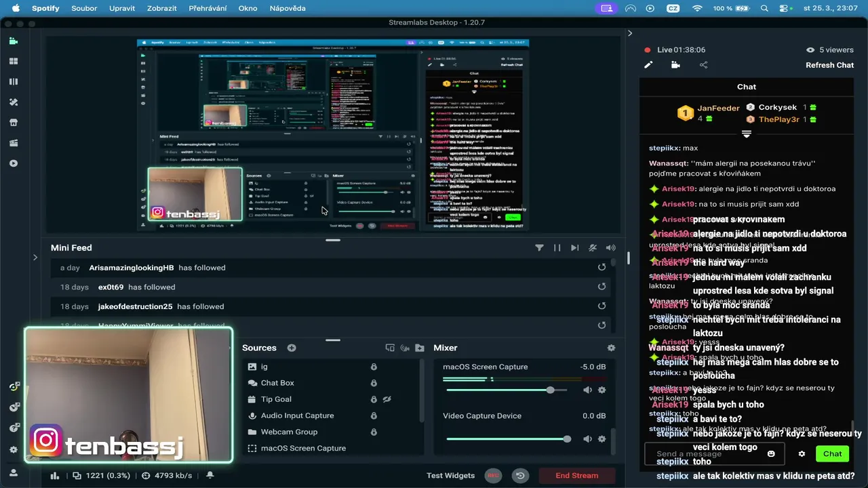
Task: Click the Refresh Chat link
Action: 829,65
